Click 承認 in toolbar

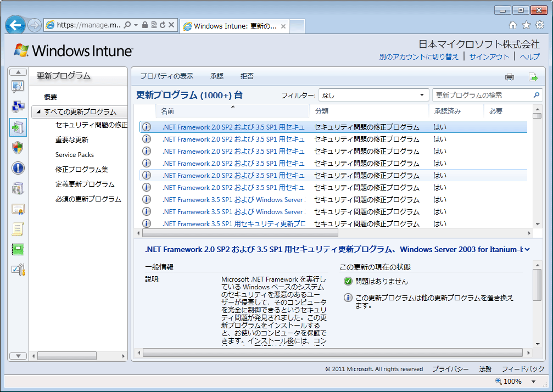click(x=217, y=76)
